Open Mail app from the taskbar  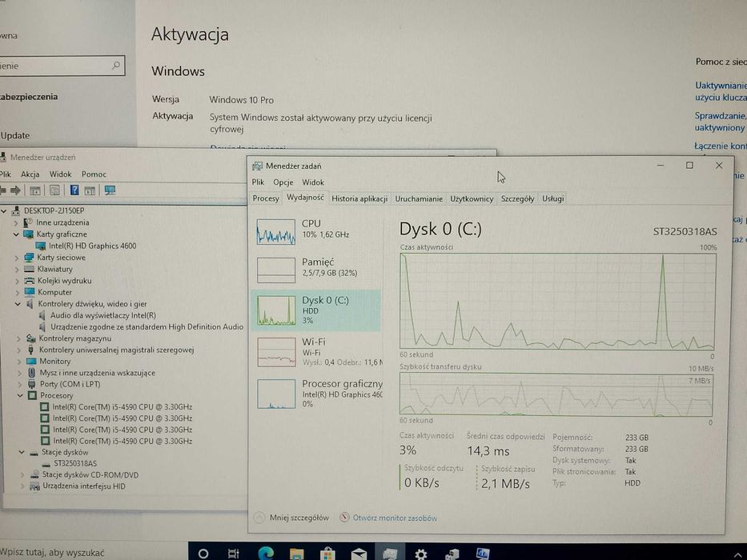358,554
